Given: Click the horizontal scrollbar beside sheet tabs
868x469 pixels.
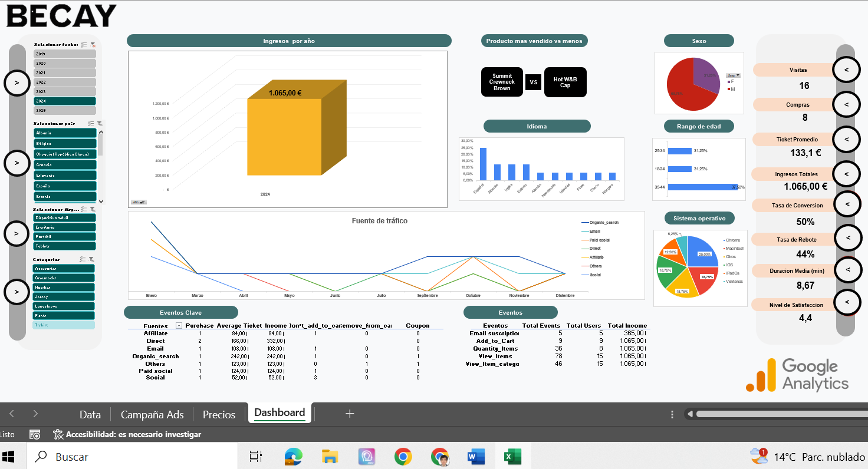Looking at the screenshot, I should [x=772, y=414].
